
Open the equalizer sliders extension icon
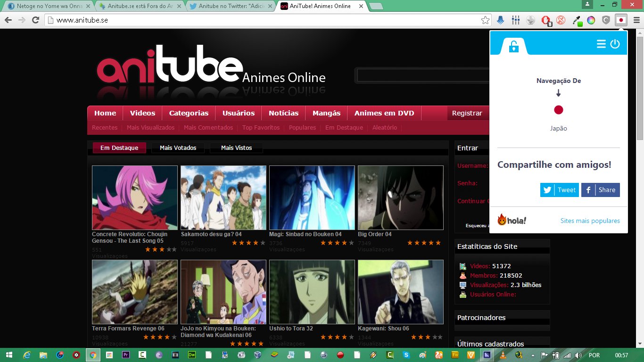pyautogui.click(x=516, y=20)
